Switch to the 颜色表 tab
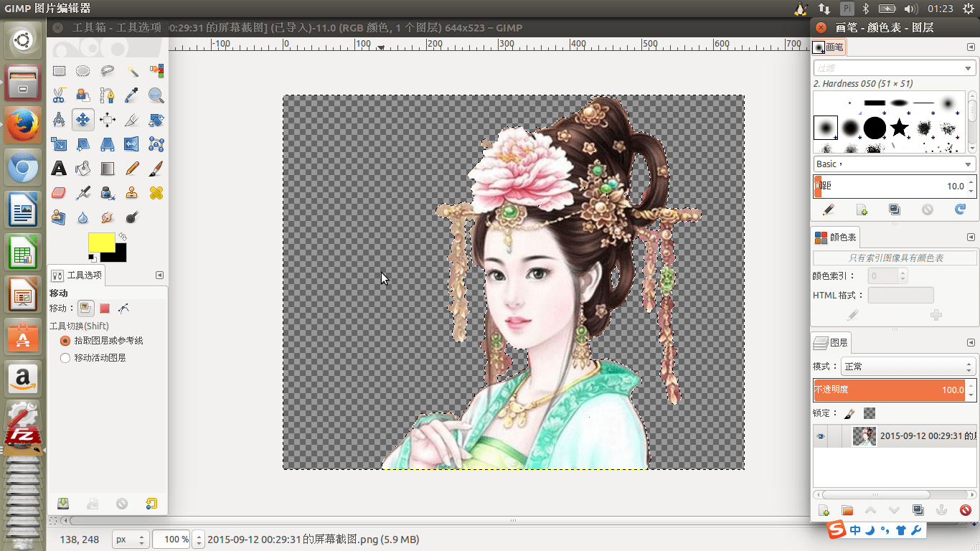Screen dimensions: 980x551 tap(835, 237)
